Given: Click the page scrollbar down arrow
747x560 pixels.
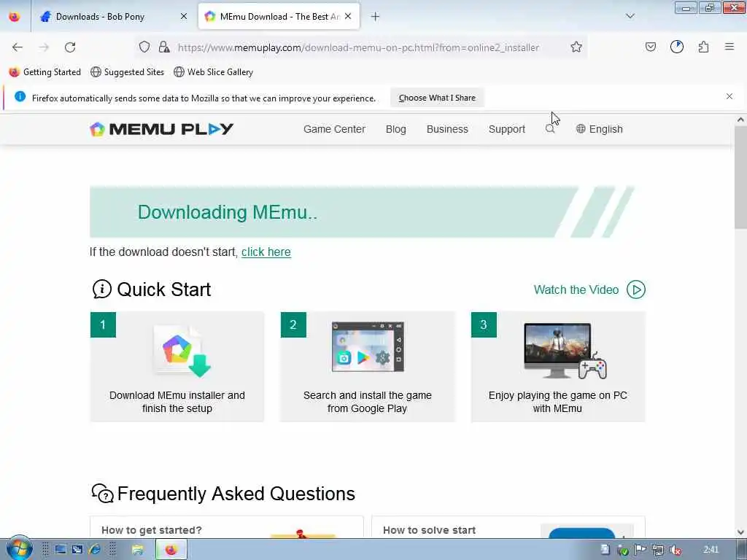Looking at the screenshot, I should [x=740, y=532].
